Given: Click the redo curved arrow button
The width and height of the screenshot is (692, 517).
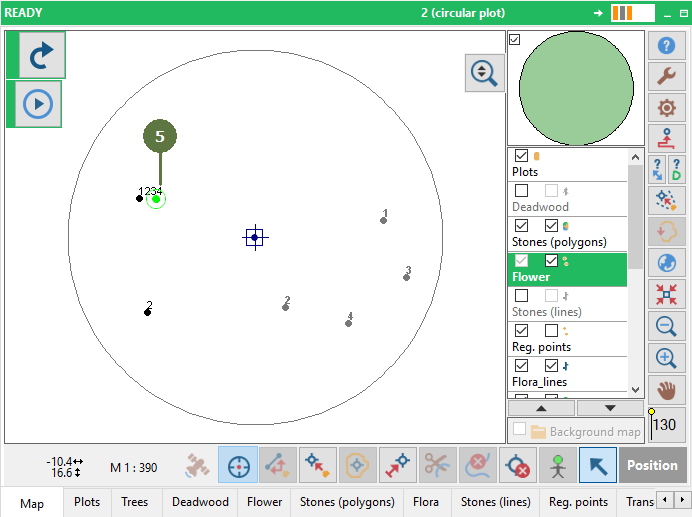Looking at the screenshot, I should click(x=42, y=55).
